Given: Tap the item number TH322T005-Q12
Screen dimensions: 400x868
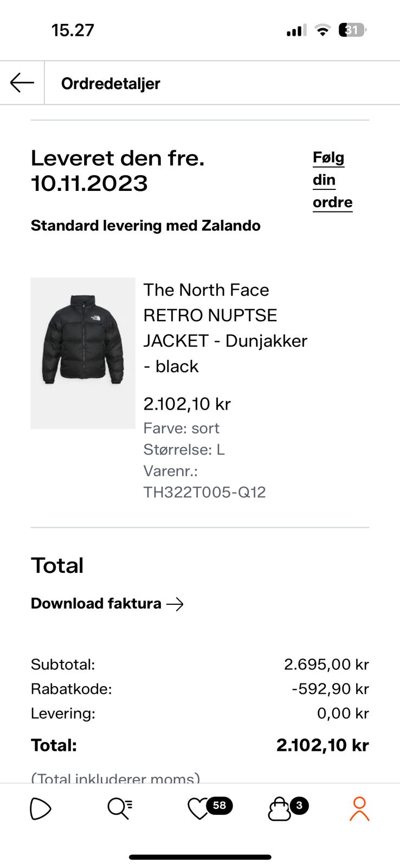Looking at the screenshot, I should (x=204, y=492).
